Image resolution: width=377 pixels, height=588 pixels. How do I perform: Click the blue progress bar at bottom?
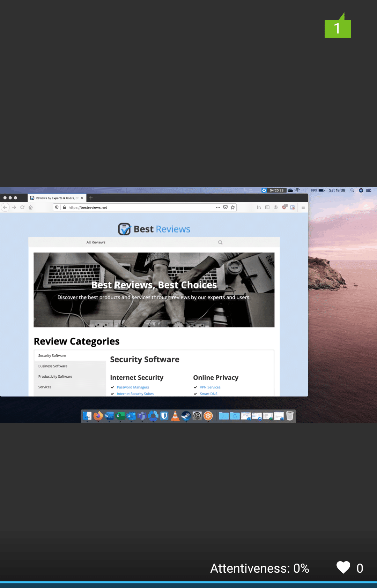point(188,582)
